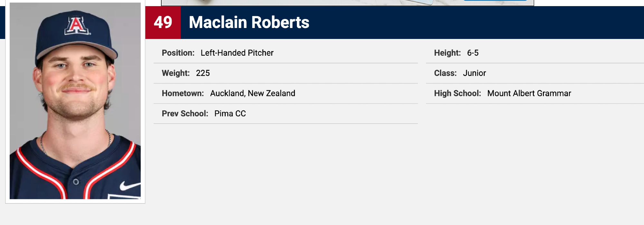Click the red jersey number 49 badge

pyautogui.click(x=163, y=23)
